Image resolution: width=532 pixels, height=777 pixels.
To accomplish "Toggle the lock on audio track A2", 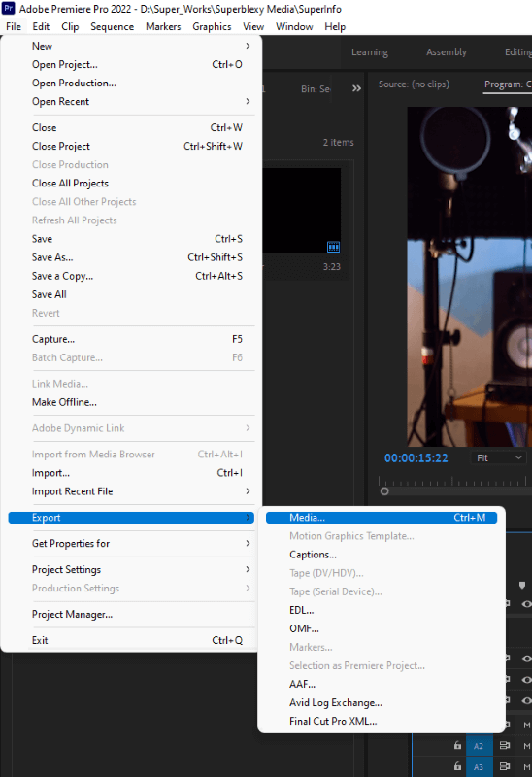I will click(x=457, y=745).
